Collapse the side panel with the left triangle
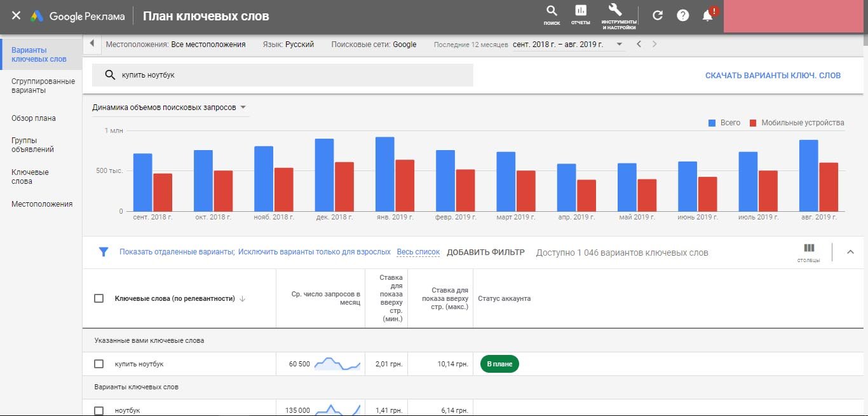 [92, 44]
